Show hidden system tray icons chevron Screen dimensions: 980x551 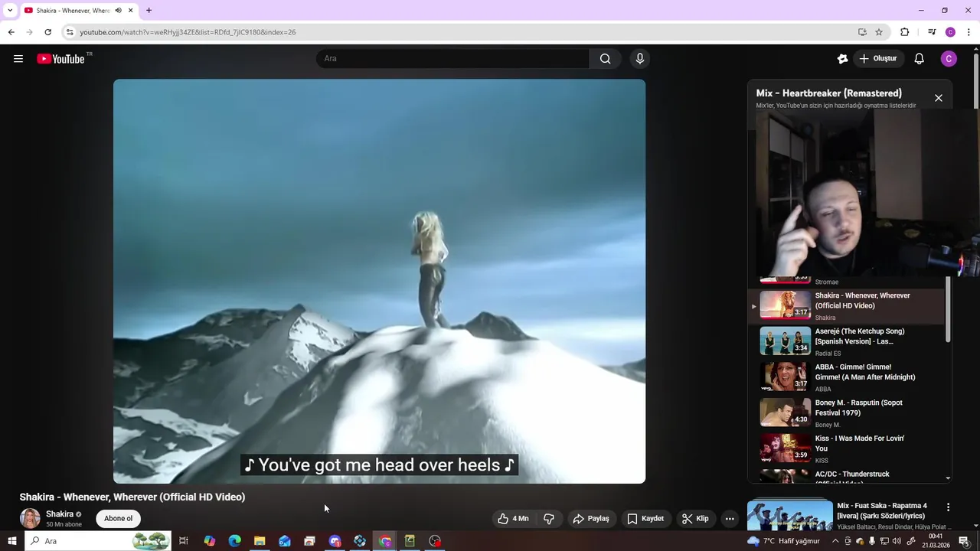coord(835,541)
